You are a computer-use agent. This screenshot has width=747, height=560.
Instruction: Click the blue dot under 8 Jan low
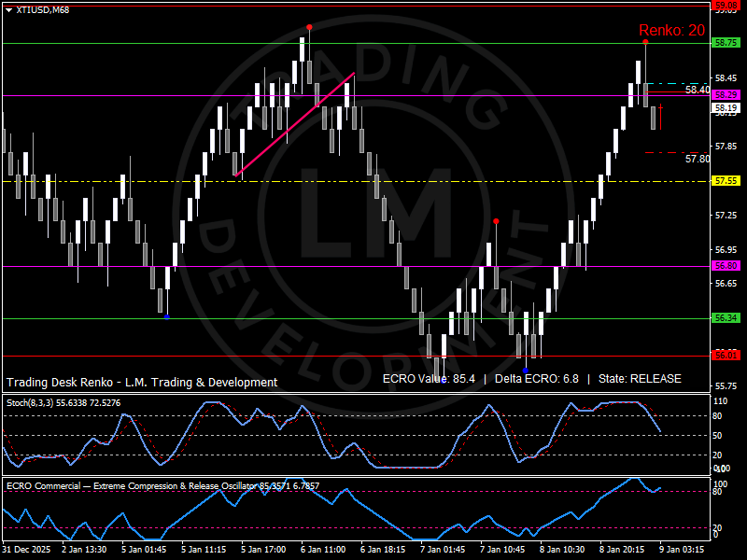526,371
